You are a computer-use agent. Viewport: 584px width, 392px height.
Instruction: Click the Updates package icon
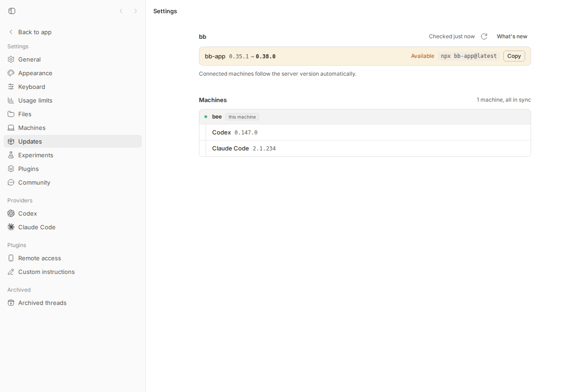(11, 141)
